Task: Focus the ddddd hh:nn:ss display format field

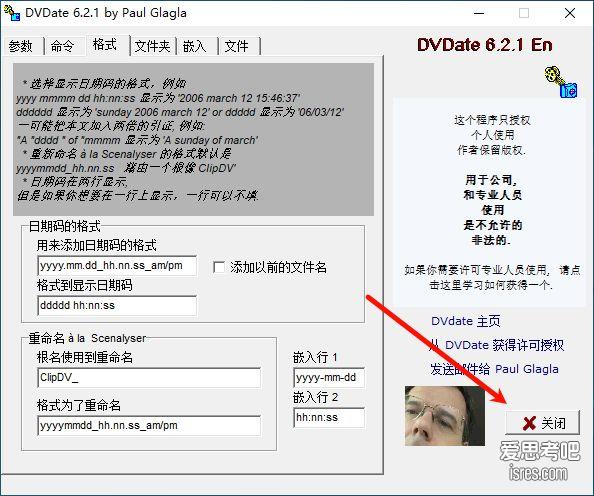Action: click(x=117, y=305)
